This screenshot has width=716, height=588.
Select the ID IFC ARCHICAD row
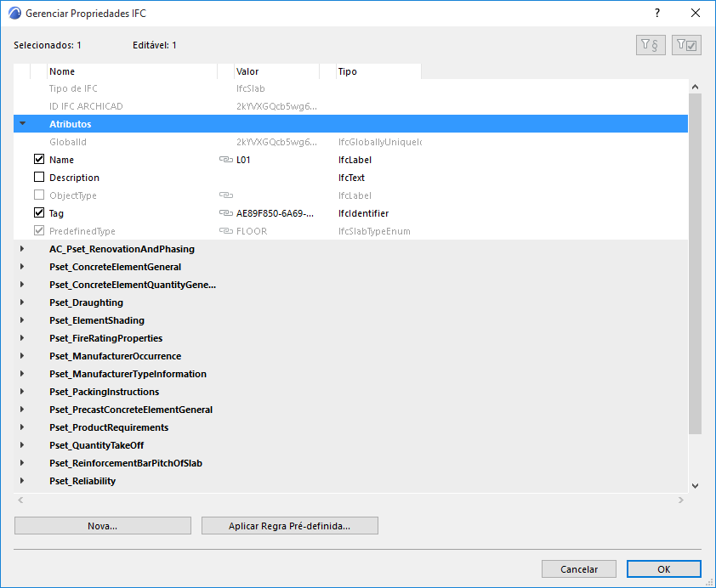click(x=350, y=106)
